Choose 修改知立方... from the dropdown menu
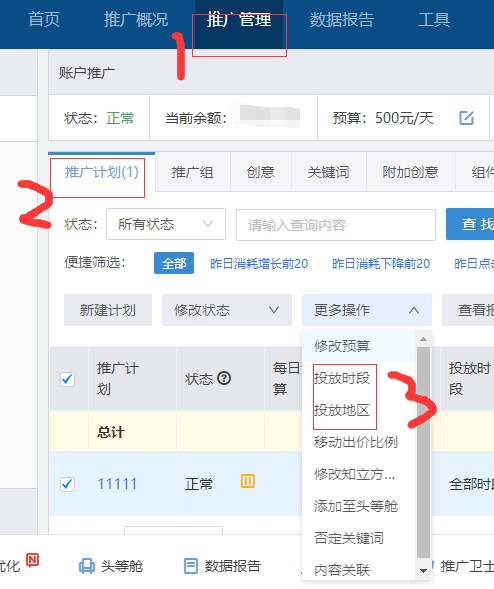Viewport: 494px width, 589px height. click(x=358, y=474)
